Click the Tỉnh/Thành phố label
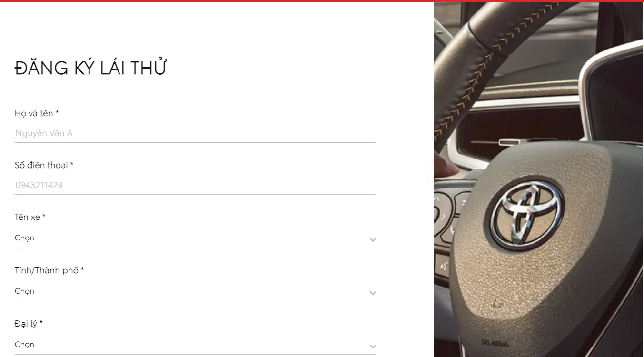The image size is (644, 357). click(50, 270)
